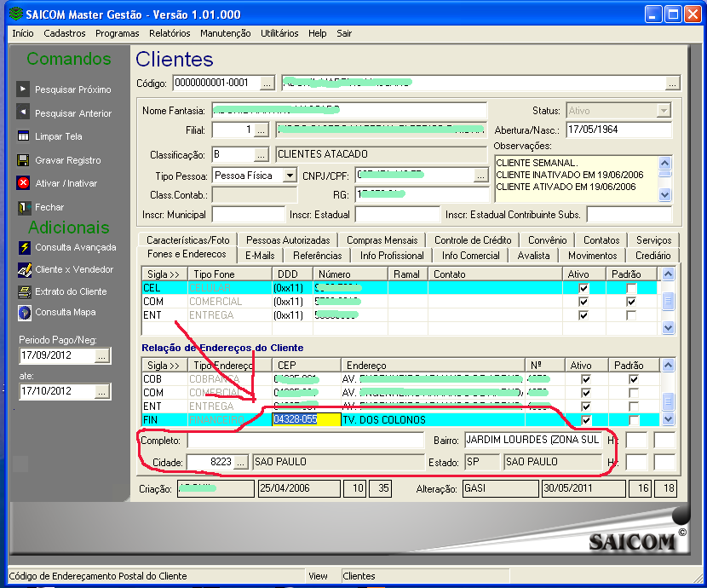Open the Relatórios menu
Image resolution: width=707 pixels, height=588 pixels.
pos(170,33)
